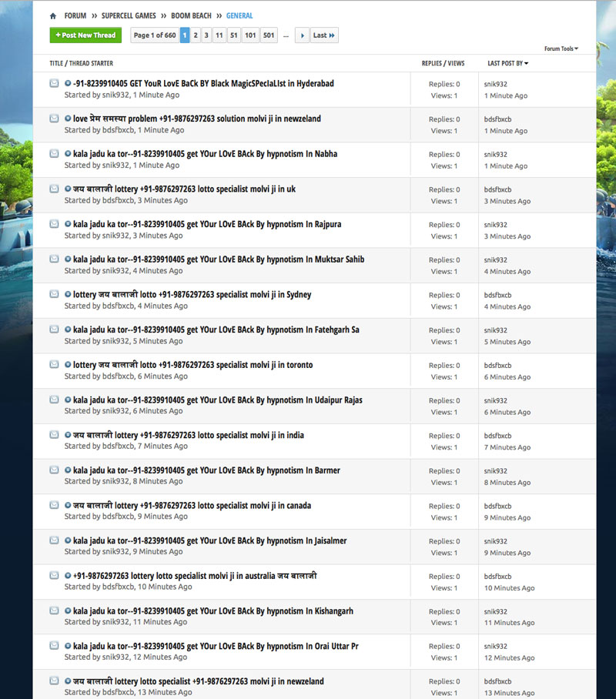Go to page 101 in pagination
Screen dimensions: 616x699
pos(250,35)
